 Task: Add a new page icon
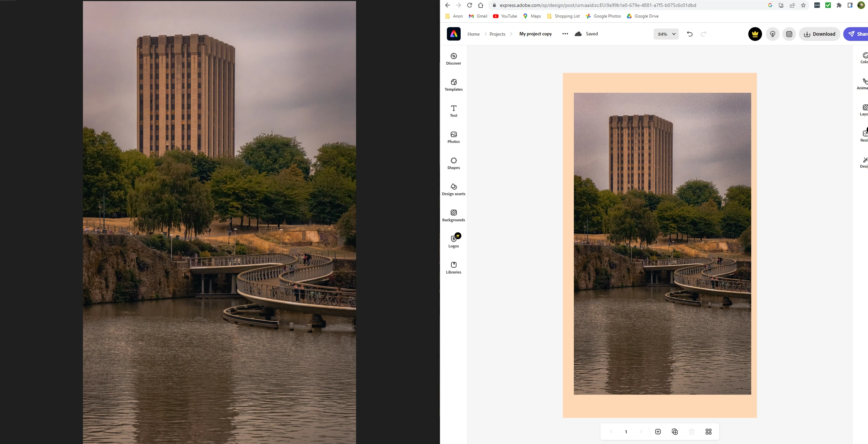(658, 432)
